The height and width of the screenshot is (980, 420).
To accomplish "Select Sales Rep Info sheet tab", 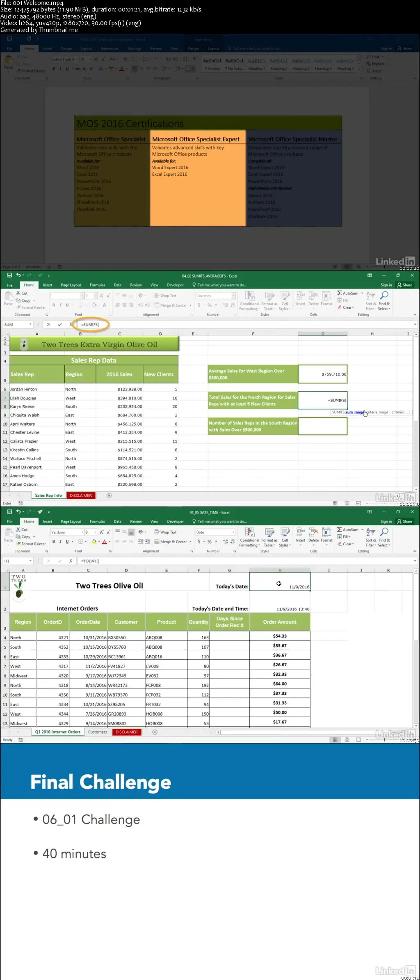I will pos(48,496).
